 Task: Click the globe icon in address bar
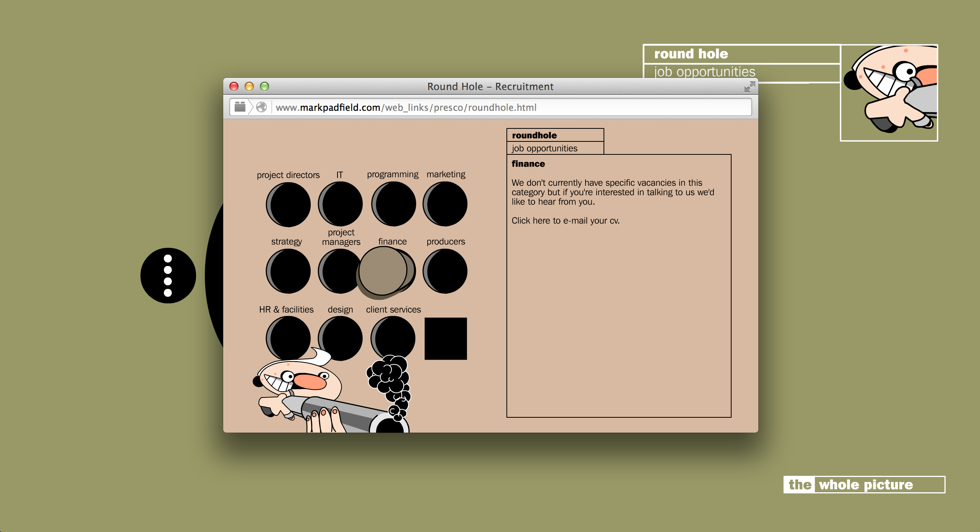click(x=261, y=107)
